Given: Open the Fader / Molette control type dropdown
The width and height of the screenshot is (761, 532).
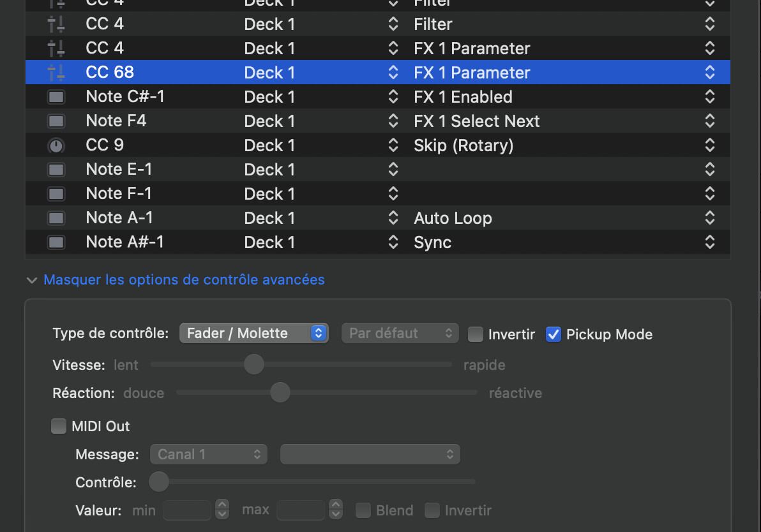Looking at the screenshot, I should point(253,332).
